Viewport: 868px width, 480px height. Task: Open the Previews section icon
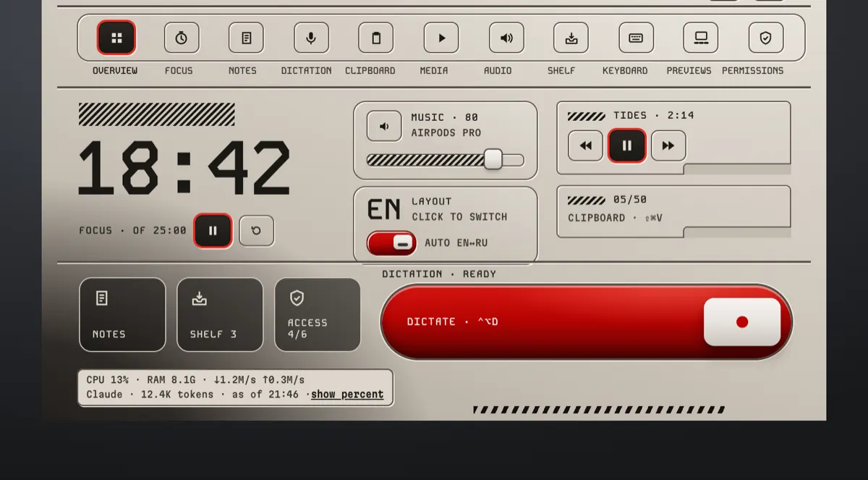701,38
